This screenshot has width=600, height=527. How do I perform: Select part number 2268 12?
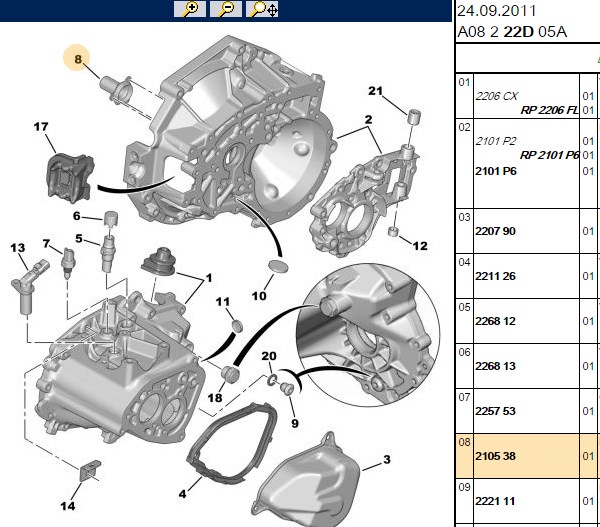point(495,321)
